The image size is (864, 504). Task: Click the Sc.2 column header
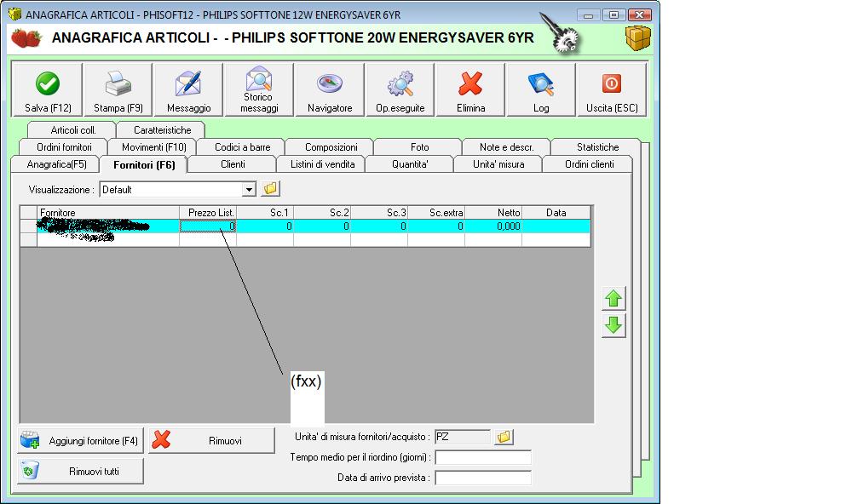[322, 213]
